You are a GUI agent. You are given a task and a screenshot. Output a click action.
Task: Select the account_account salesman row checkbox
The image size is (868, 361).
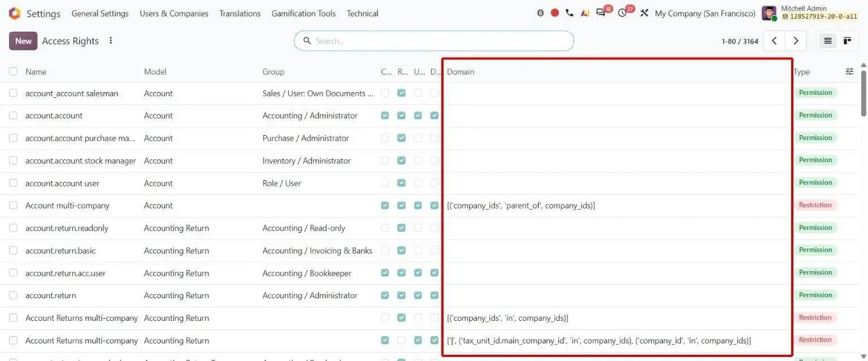coord(13,93)
